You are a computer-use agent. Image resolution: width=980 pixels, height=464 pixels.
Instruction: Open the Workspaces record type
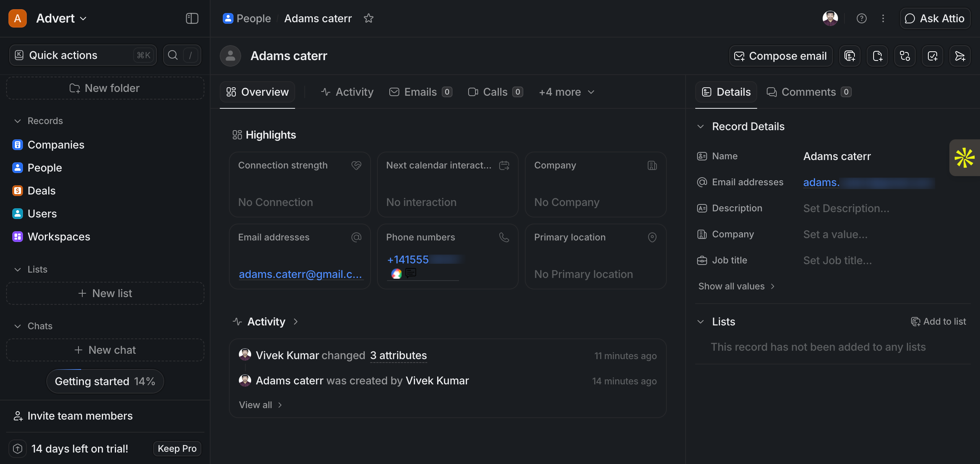click(x=59, y=237)
